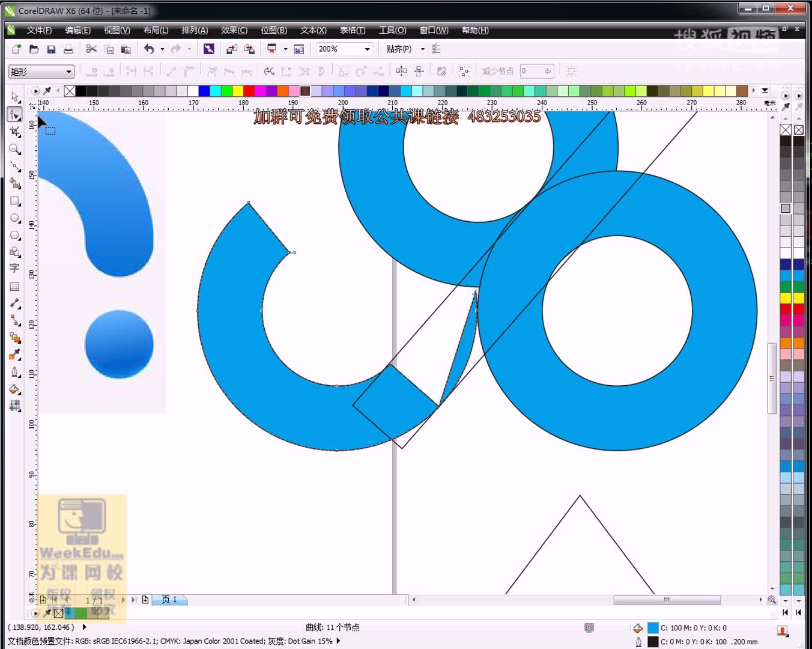
Task: Select the Connector tool
Action: pos(15,320)
